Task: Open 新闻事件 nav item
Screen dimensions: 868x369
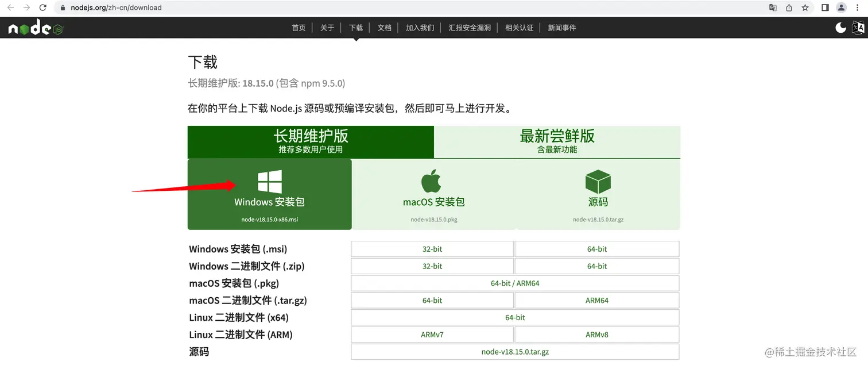Action: point(562,28)
